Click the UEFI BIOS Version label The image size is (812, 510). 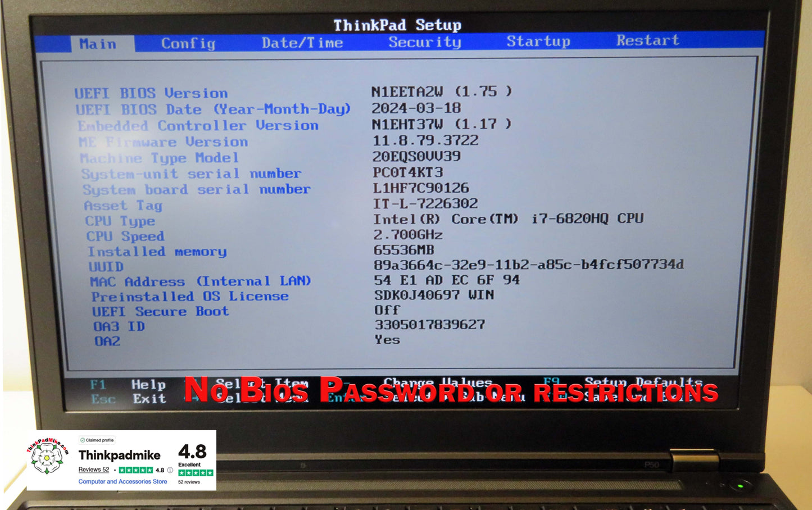click(x=151, y=93)
